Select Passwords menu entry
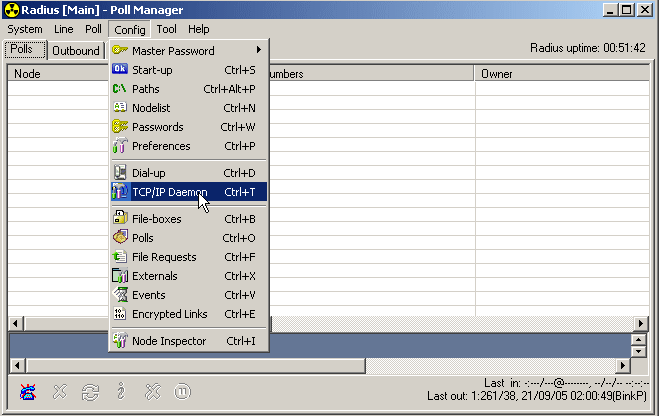 [x=189, y=127]
